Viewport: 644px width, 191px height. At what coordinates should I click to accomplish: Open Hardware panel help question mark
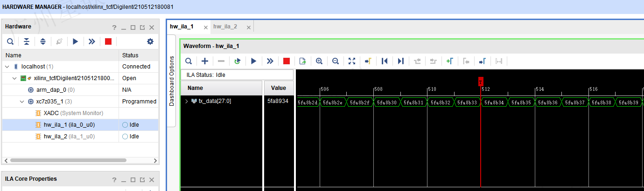[114, 27]
